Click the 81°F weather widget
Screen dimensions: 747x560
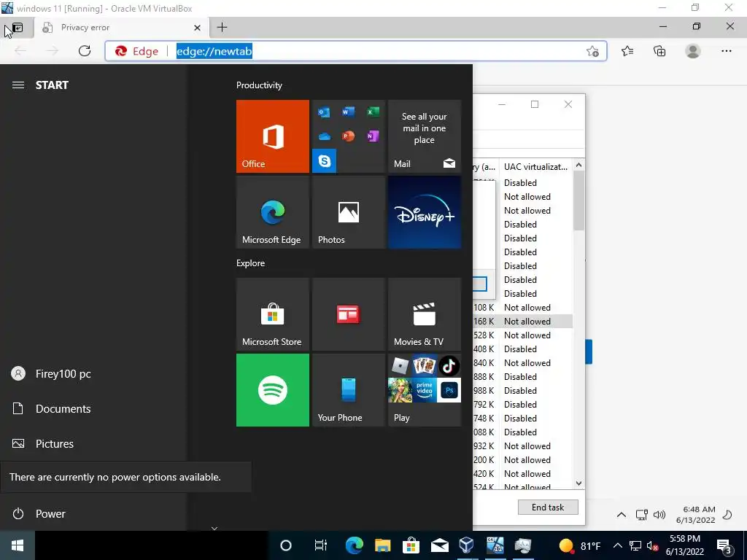pyautogui.click(x=580, y=545)
